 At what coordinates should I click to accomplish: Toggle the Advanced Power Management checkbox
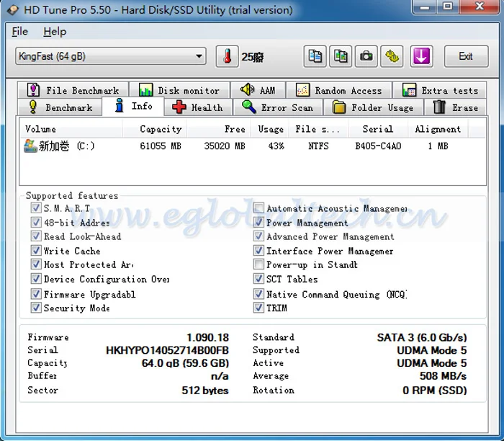(x=258, y=236)
